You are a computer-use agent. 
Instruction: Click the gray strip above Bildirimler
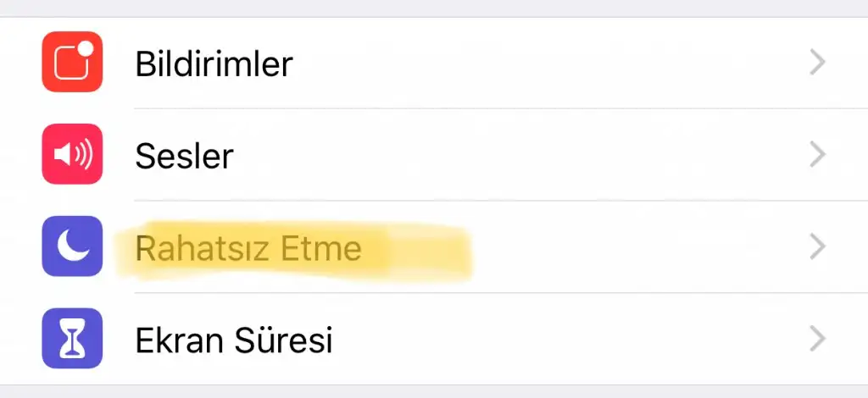pos(434,8)
